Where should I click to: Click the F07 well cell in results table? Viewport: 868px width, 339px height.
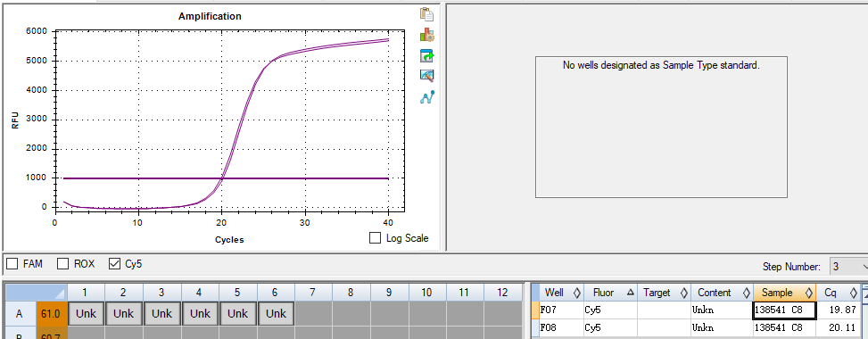561,310
